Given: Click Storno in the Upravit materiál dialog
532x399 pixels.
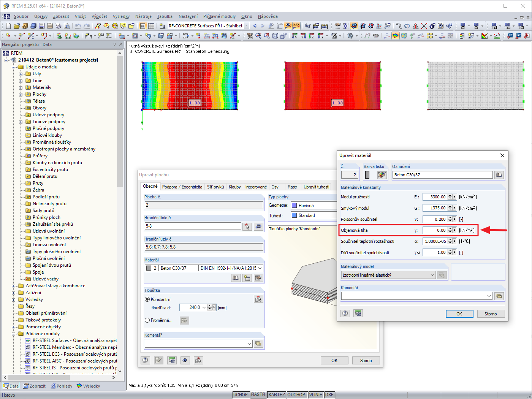Looking at the screenshot, I should pos(490,314).
